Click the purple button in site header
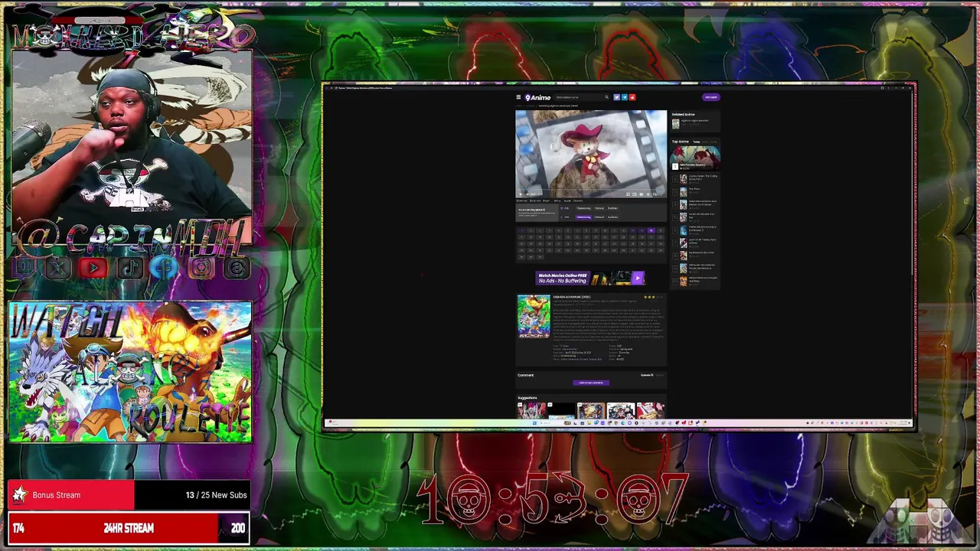 (x=711, y=97)
